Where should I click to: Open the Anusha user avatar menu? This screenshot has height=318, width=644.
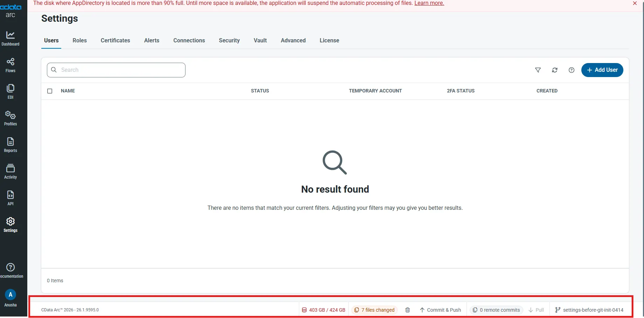point(10,298)
